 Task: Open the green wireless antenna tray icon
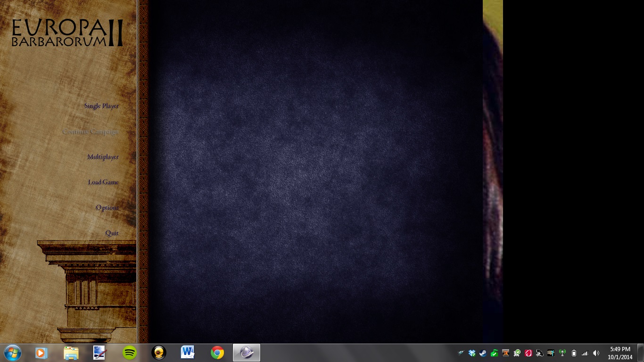coord(562,353)
